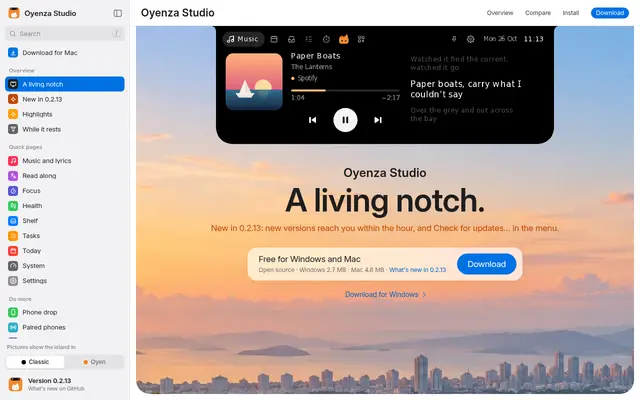Click the top-right Download pill button

(x=609, y=13)
